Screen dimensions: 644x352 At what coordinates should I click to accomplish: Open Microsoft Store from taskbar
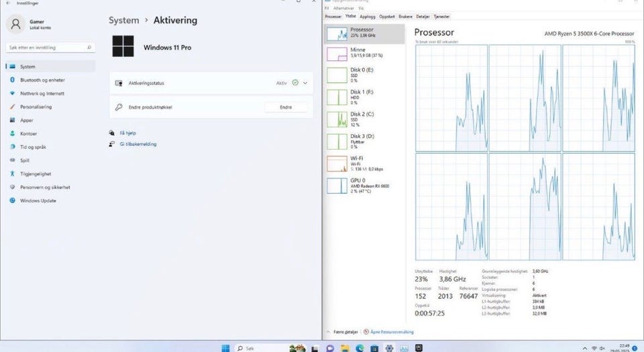tap(374, 348)
